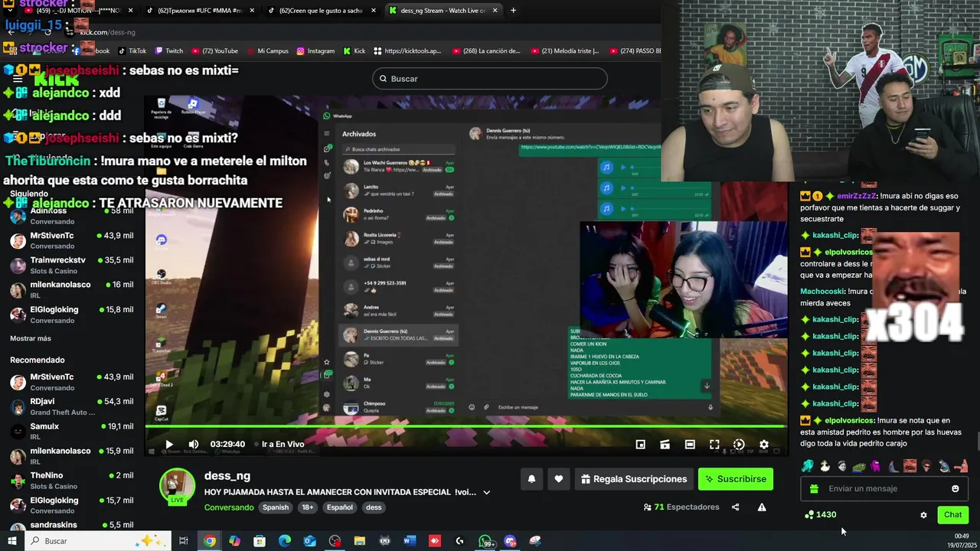Open RDjavi channel under Recomendado
980x551 pixels.
pos(72,406)
